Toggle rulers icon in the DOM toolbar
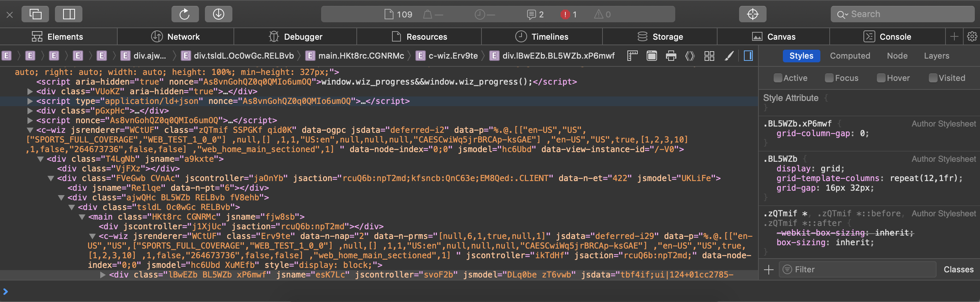This screenshot has height=302, width=980. coord(632,56)
